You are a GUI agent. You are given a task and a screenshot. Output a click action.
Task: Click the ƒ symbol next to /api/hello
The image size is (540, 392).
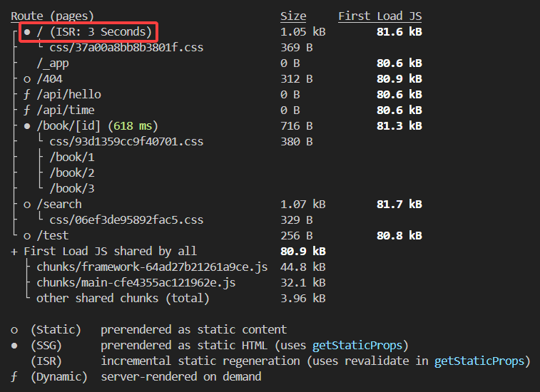point(27,95)
